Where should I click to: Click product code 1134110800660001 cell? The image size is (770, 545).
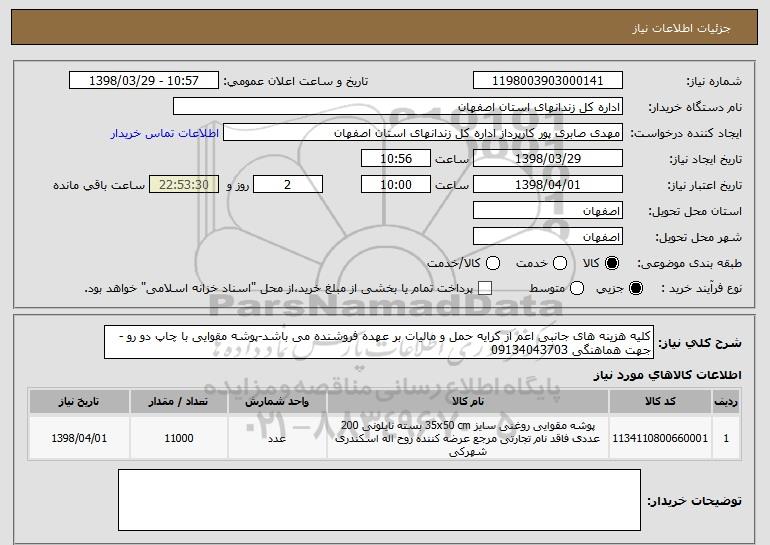(660, 438)
